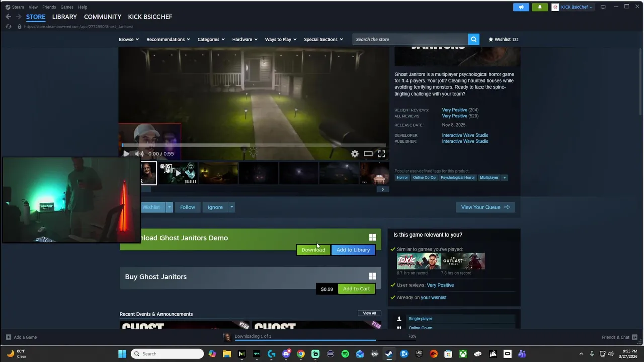The height and width of the screenshot is (362, 644).
Task: Open Discord from the taskbar
Action: 286,354
